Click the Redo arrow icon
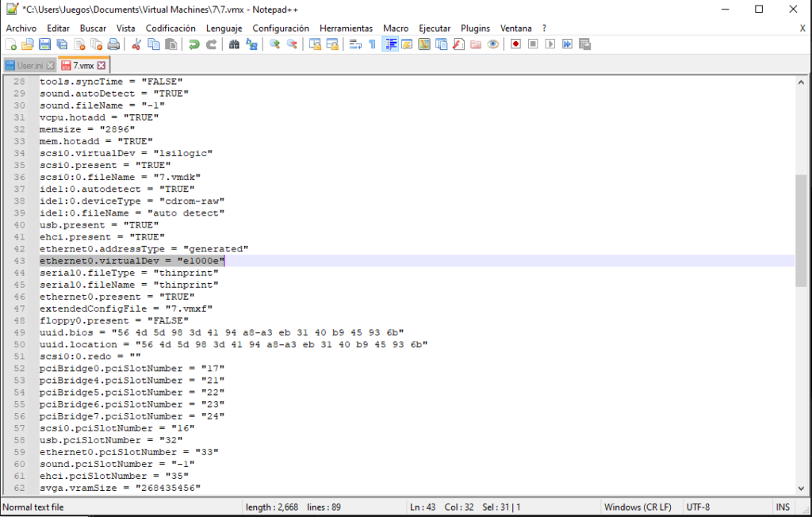This screenshot has height=517, width=812. (x=211, y=44)
